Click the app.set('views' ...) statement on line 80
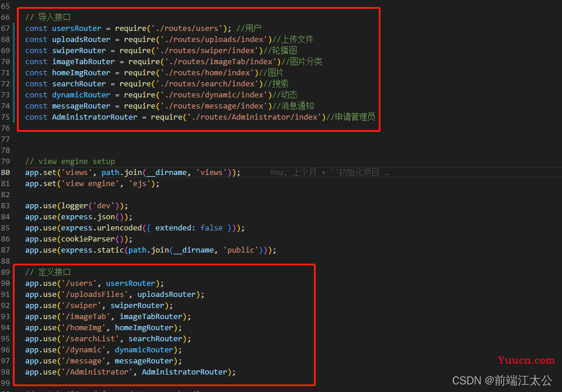 pos(132,173)
